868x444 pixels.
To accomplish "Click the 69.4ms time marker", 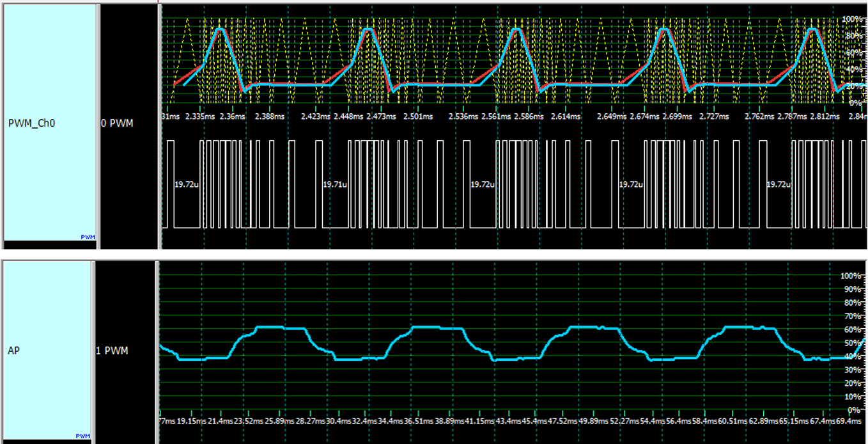I will (849, 422).
